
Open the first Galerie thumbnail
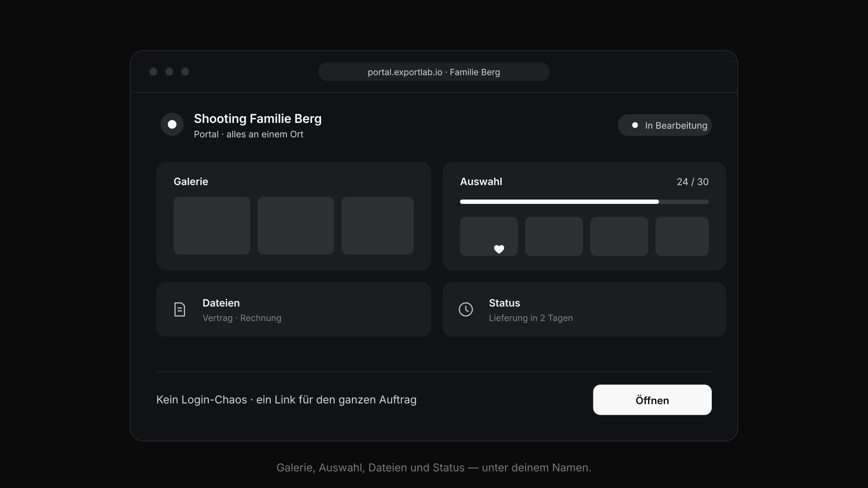tap(212, 226)
